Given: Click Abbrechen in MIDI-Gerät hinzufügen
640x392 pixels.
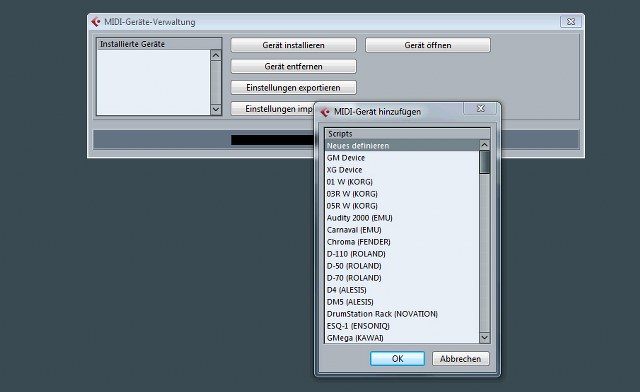Looking at the screenshot, I should pyautogui.click(x=460, y=359).
